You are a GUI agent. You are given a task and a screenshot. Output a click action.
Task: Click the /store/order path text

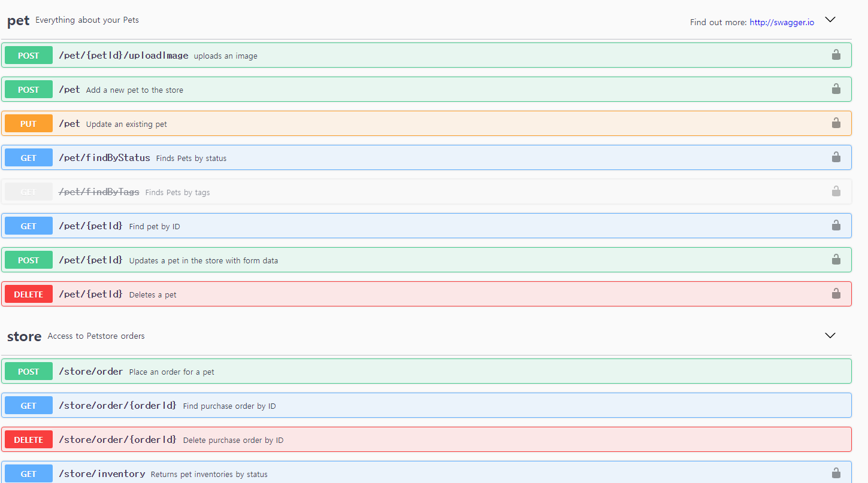pos(91,371)
